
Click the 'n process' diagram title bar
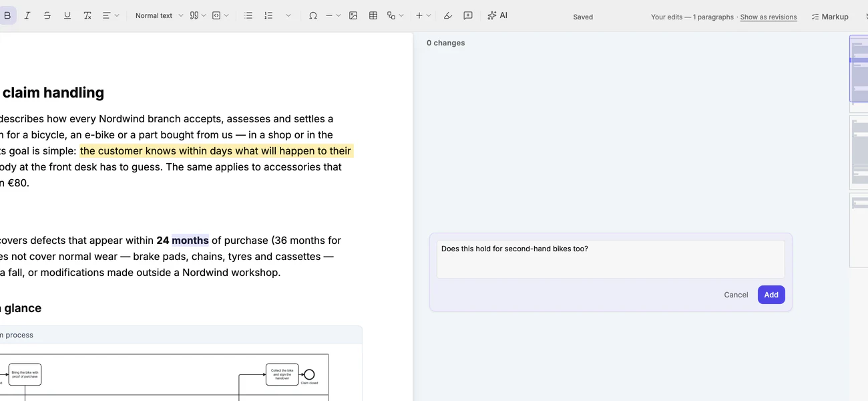tap(180, 335)
